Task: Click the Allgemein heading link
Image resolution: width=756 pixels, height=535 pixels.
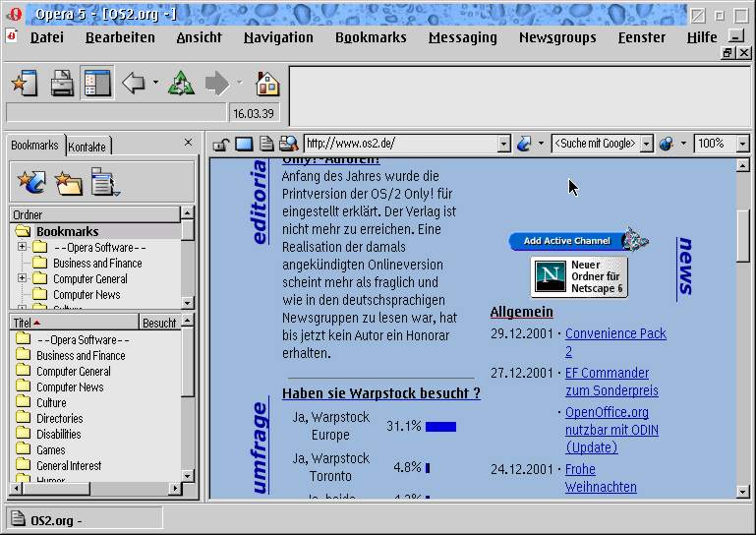Action: 521,312
